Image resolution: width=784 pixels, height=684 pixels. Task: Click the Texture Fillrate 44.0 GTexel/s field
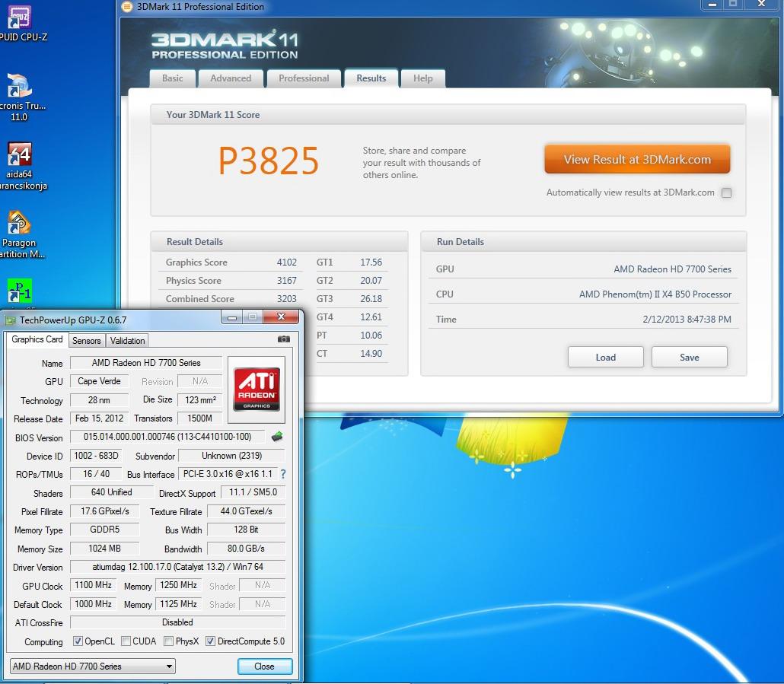coord(246,511)
